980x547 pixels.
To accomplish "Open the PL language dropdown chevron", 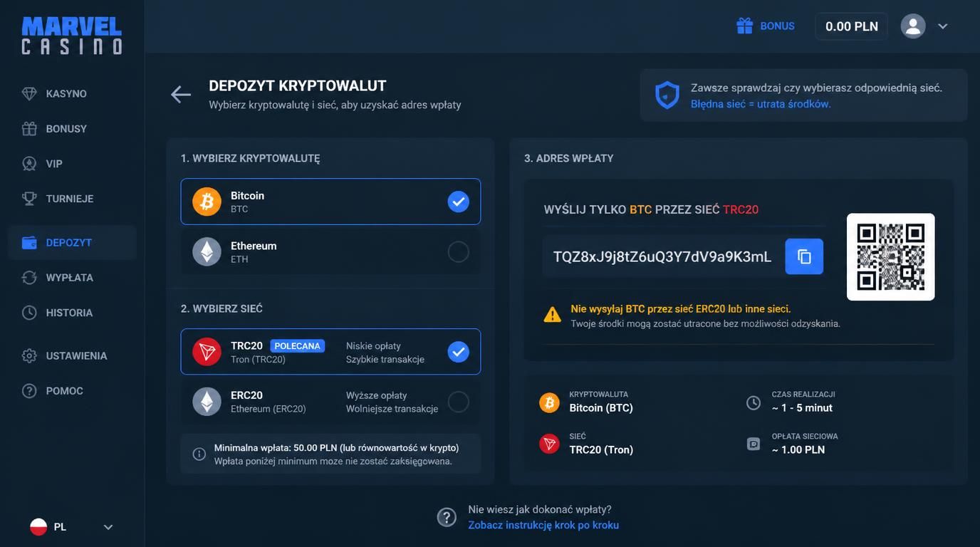I will pos(108,527).
